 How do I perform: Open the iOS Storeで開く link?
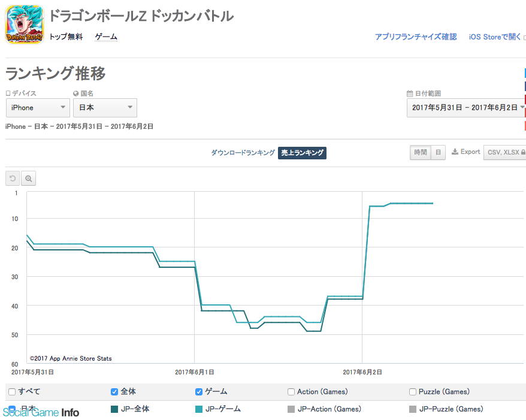(x=494, y=37)
